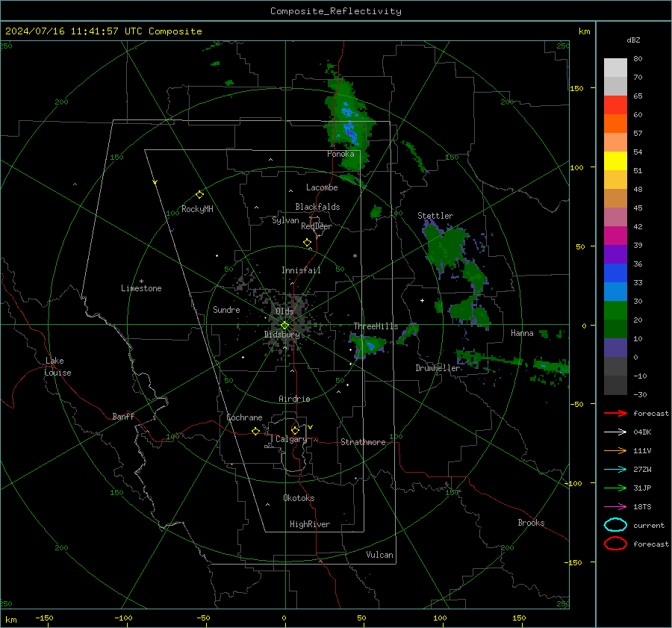Click the cyan current ellipse legend icon

coord(615,525)
